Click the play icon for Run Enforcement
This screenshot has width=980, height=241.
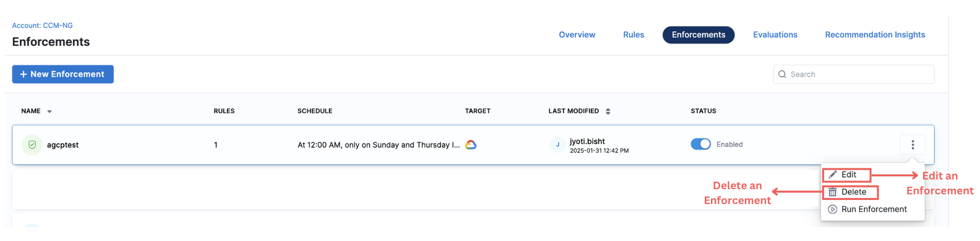[x=833, y=209]
